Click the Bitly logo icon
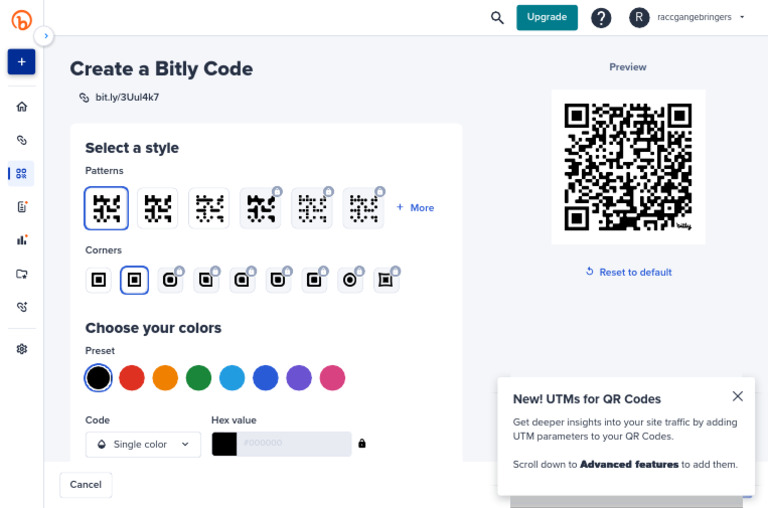 [21, 20]
